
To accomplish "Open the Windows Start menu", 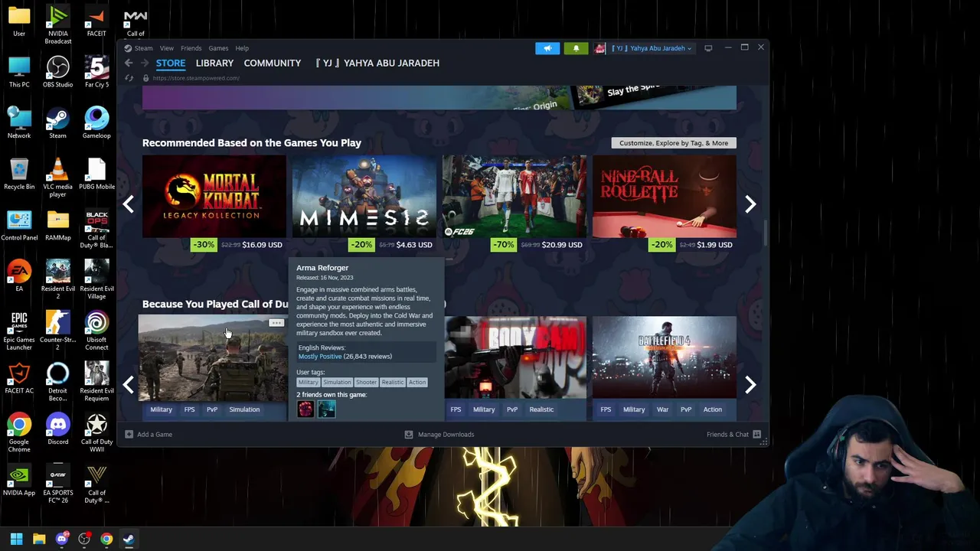I will 17,539.
